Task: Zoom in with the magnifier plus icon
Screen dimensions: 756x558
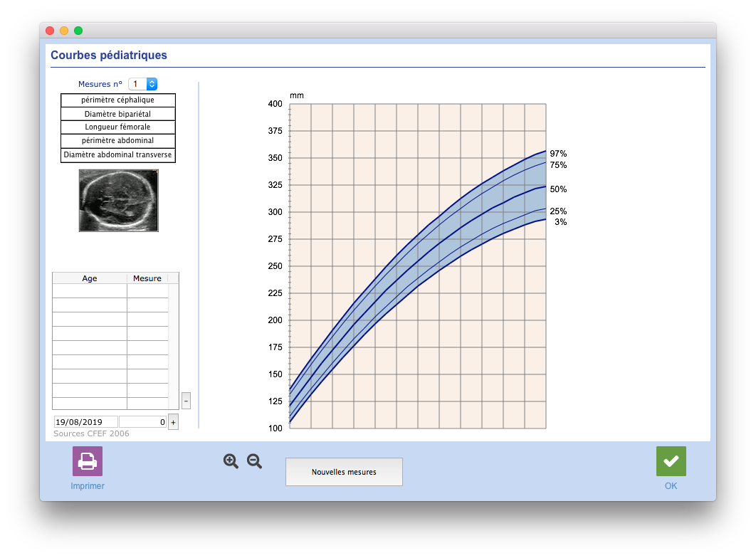Action: point(231,461)
